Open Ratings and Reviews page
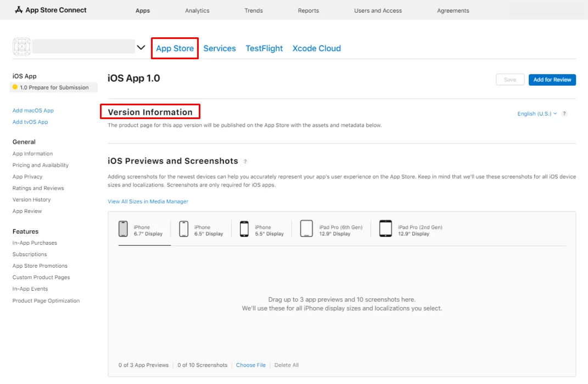Image resolution: width=588 pixels, height=384 pixels. click(38, 188)
